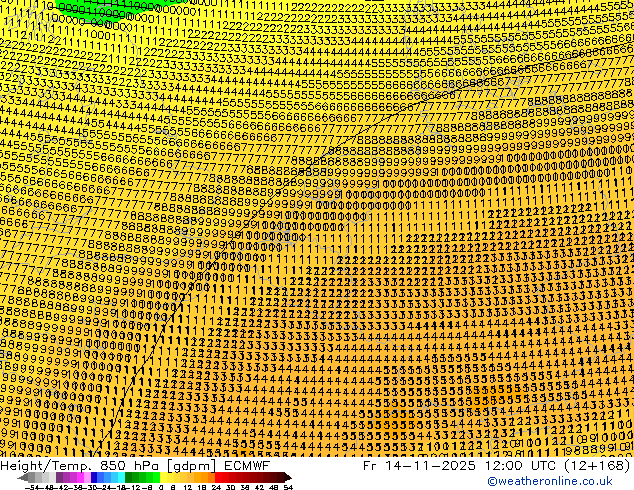This screenshot has width=634, height=490.
Task: Select the 'Fr 14-11-2025 12:00 UTC (12+168)' date label
Action: coord(497,466)
